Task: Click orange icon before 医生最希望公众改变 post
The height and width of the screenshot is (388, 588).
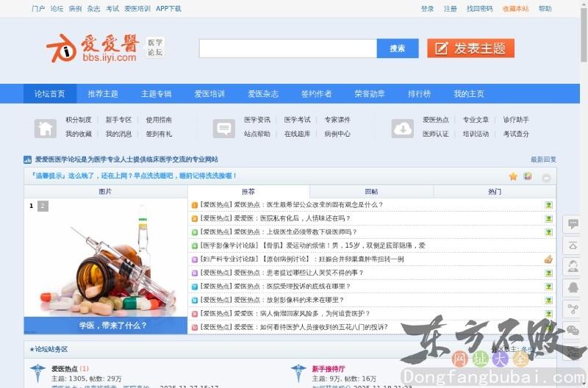Action: click(x=195, y=205)
